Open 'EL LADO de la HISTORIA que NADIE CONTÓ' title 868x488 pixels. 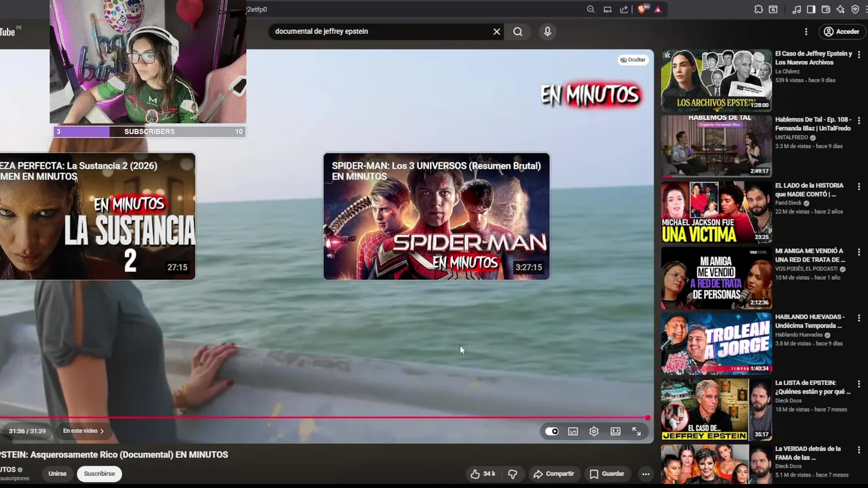(810, 190)
